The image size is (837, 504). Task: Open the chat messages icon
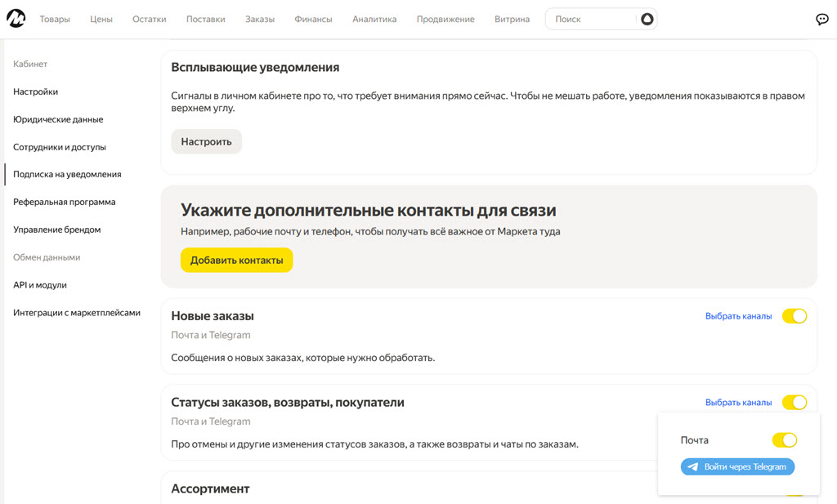821,20
